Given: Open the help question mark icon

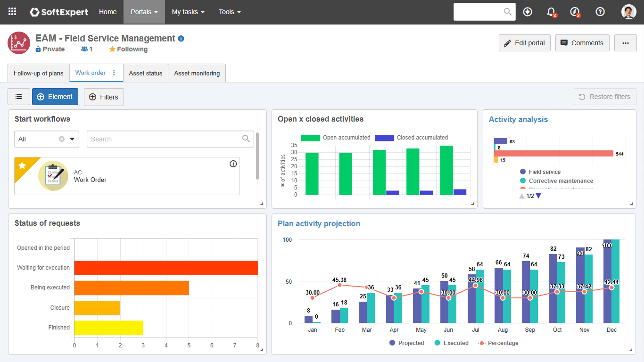Looking at the screenshot, I should point(600,12).
